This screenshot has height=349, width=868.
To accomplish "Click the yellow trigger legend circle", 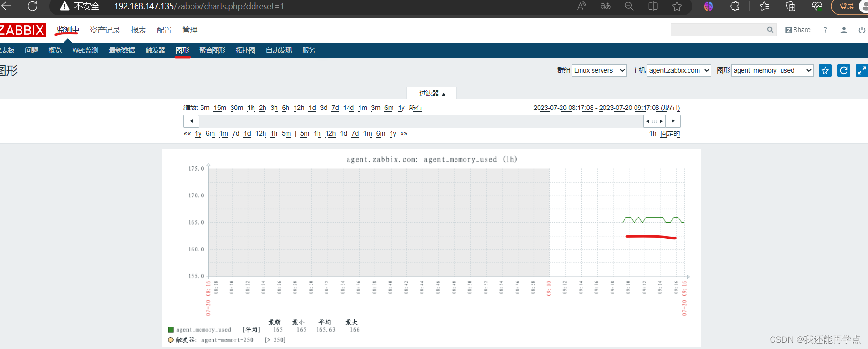I will tap(170, 340).
